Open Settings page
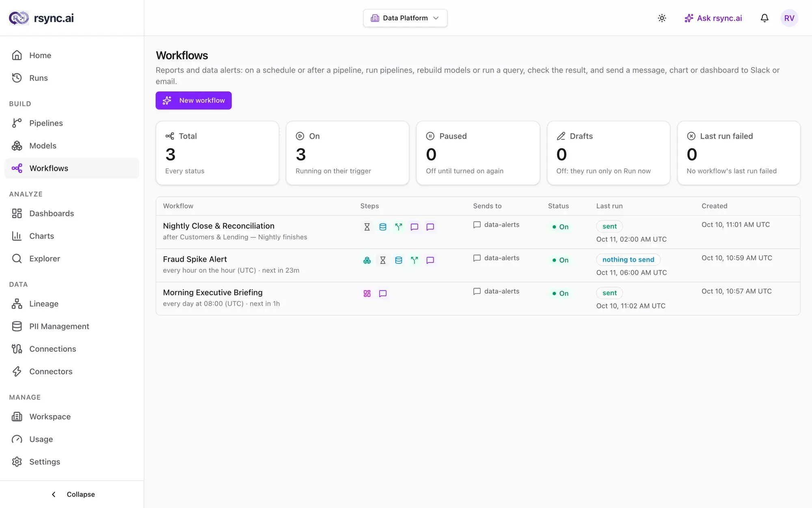Viewport: 812px width, 508px height. (x=72, y=462)
